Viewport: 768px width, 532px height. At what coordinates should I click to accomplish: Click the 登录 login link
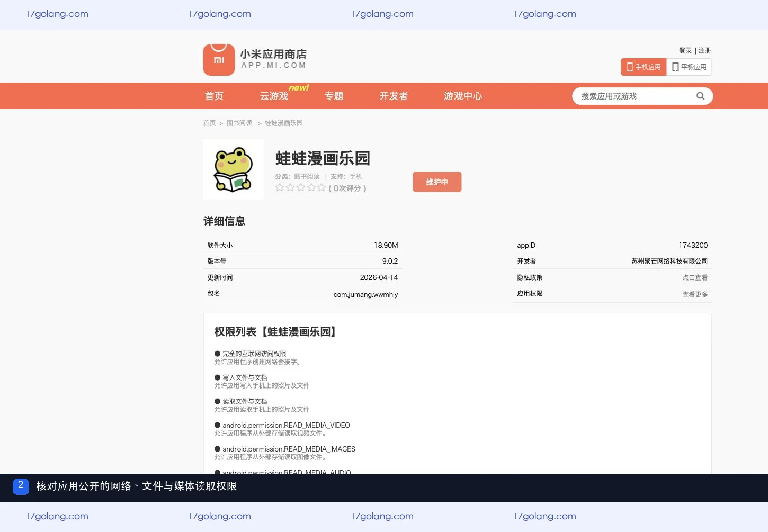[x=685, y=50]
